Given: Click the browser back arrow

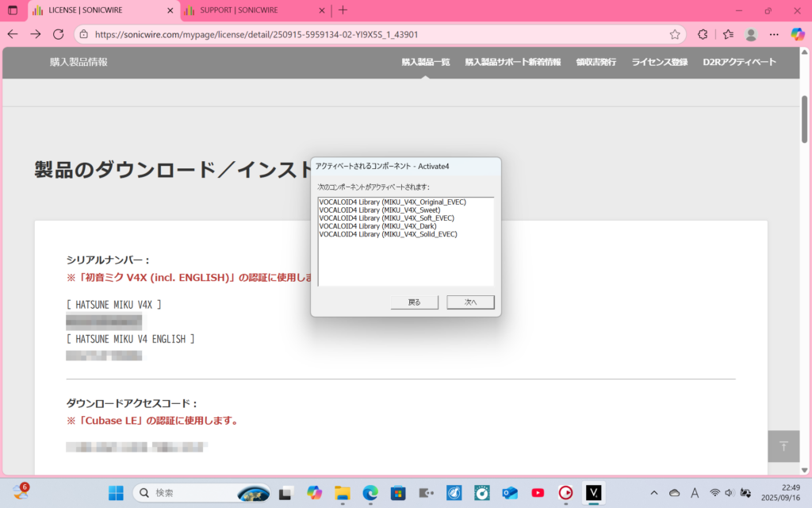Looking at the screenshot, I should coord(13,34).
